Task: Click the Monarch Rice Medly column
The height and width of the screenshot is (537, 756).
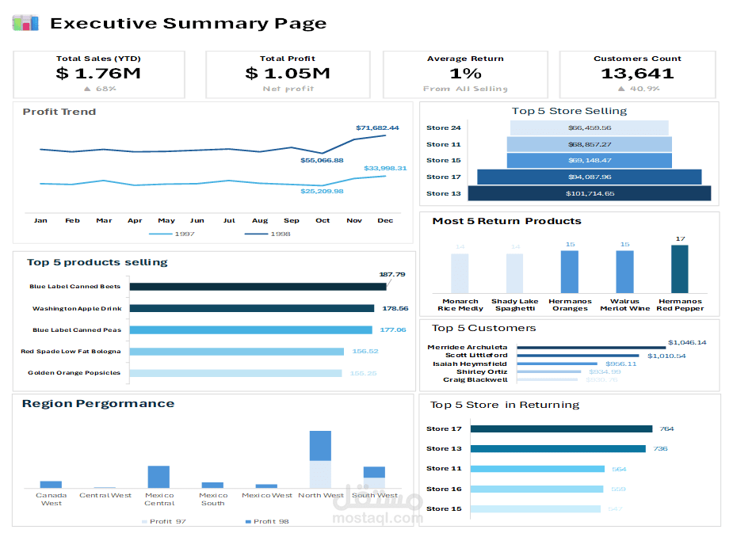Action: tap(460, 273)
